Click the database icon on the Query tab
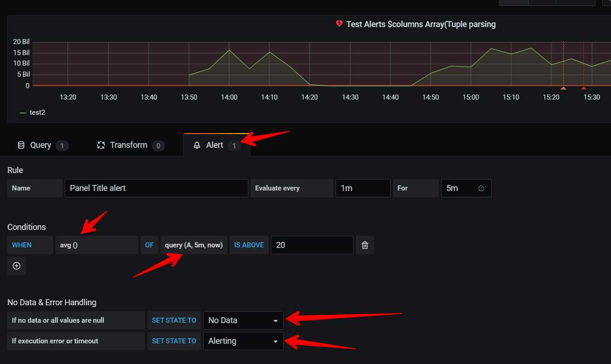 pos(21,145)
